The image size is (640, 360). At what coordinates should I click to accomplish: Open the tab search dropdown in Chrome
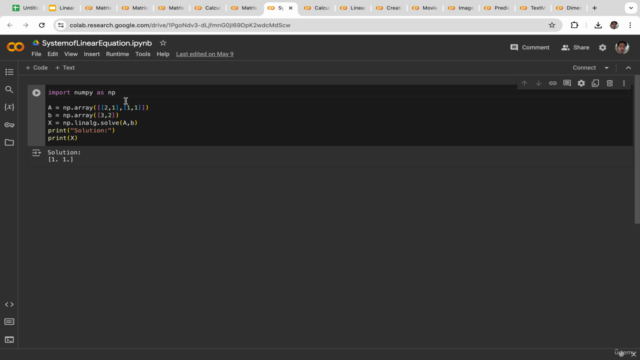[631, 8]
